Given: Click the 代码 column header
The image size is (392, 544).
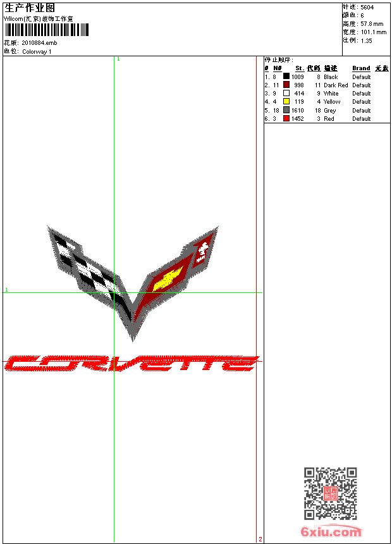Looking at the screenshot, I should [x=314, y=68].
